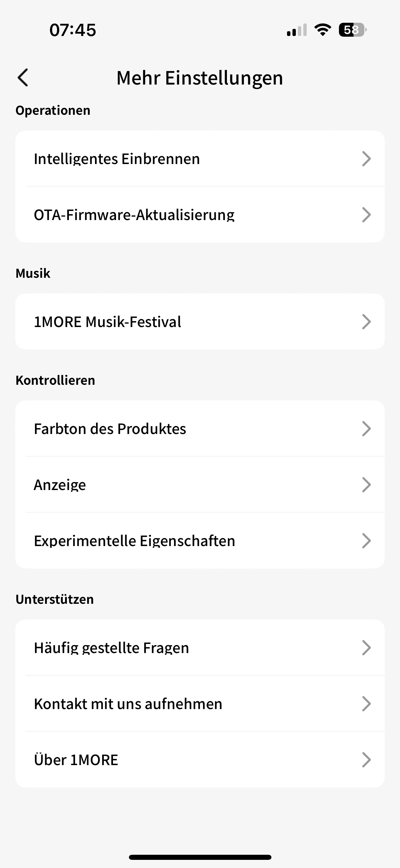Tap chevron beside Farbton des Produktes
Image resolution: width=400 pixels, height=868 pixels.
click(366, 429)
